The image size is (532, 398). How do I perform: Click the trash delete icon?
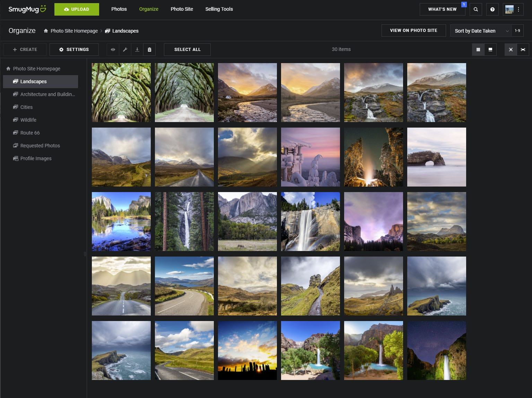(149, 49)
